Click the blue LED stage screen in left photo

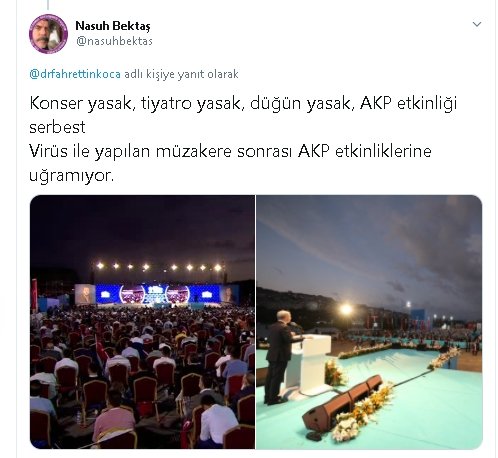tap(158, 294)
